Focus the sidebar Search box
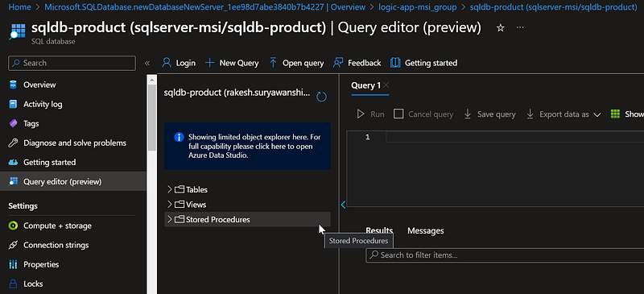The image size is (644, 294). click(x=72, y=63)
